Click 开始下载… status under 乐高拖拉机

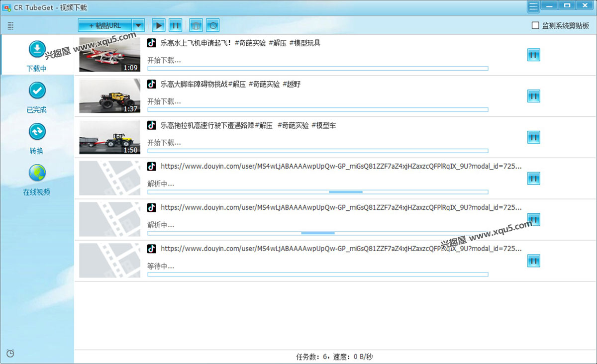coord(164,143)
